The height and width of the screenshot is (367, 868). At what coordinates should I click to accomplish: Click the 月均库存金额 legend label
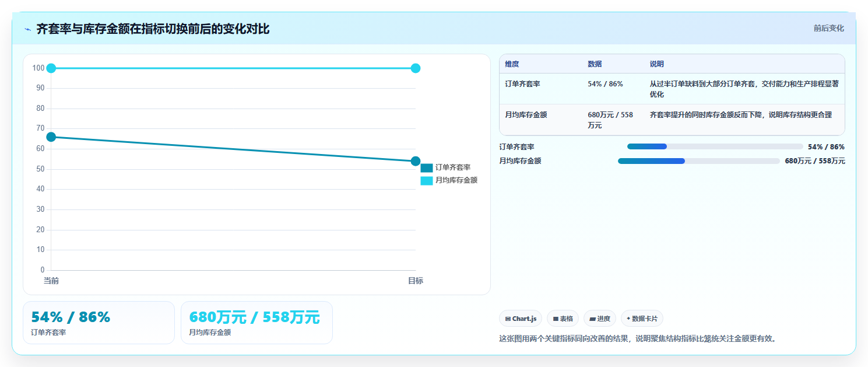456,181
